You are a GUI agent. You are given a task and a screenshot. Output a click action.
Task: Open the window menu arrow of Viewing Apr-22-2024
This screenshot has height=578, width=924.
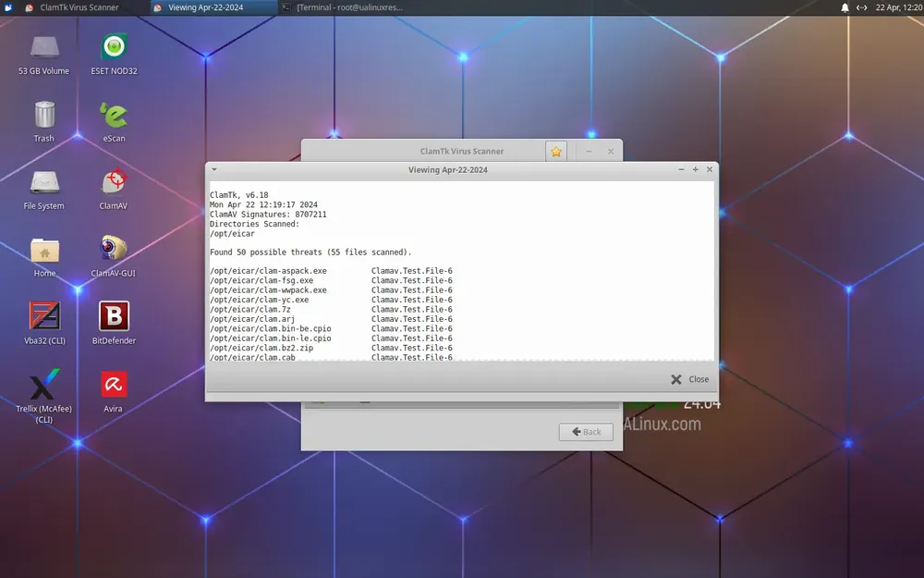tap(214, 170)
